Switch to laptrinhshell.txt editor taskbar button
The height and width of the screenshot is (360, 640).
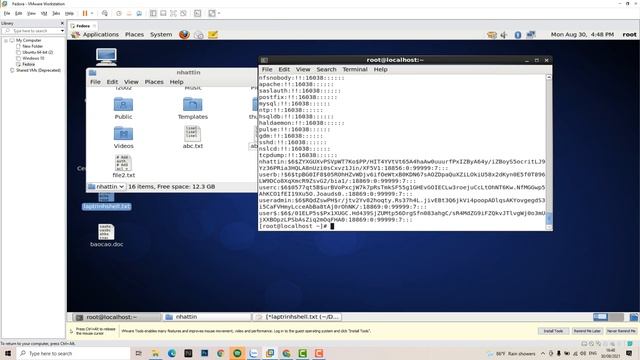point(297,317)
